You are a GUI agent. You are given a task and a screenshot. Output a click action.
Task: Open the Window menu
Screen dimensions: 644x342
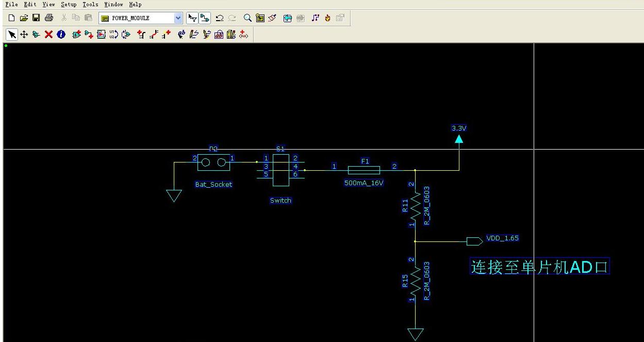point(113,4)
